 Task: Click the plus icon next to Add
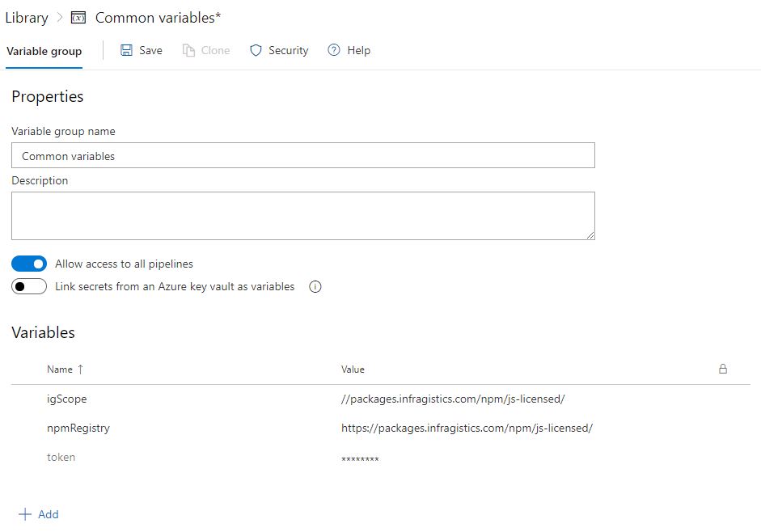coord(27,514)
